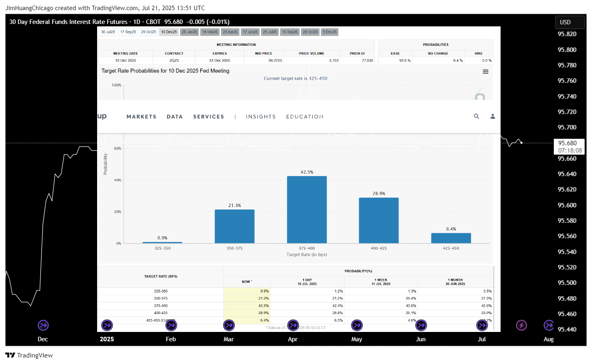This screenshot has width=592, height=364.
Task: Open the SERVICES menu
Action: (208, 117)
